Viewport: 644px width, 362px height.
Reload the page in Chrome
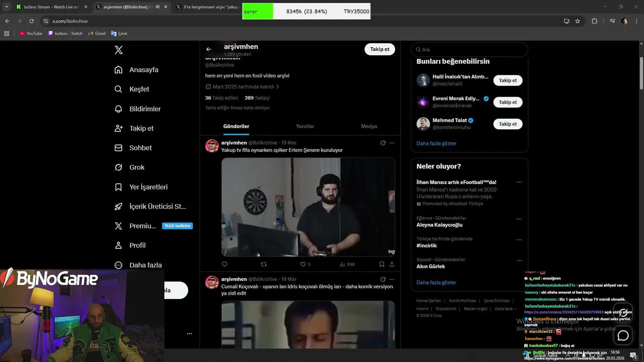(x=31, y=21)
